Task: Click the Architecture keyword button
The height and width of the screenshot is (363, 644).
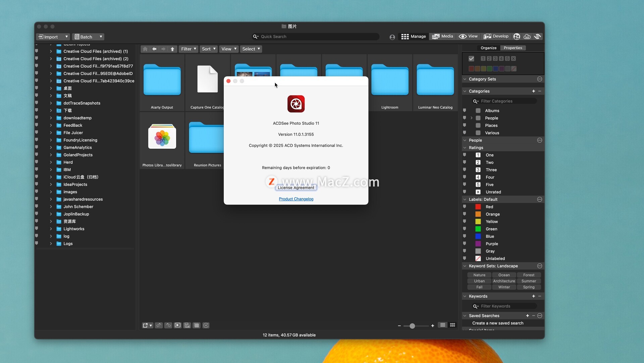Action: click(x=504, y=281)
